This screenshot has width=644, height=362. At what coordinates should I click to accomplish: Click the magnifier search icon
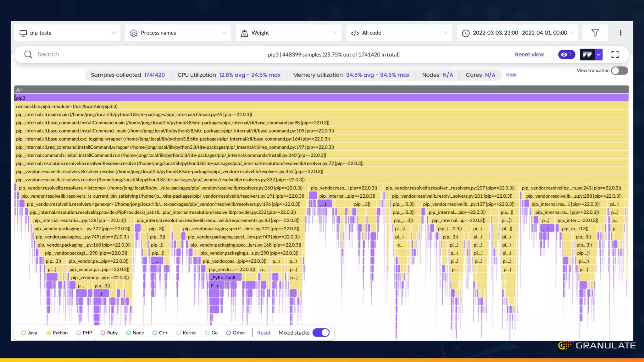click(x=28, y=54)
